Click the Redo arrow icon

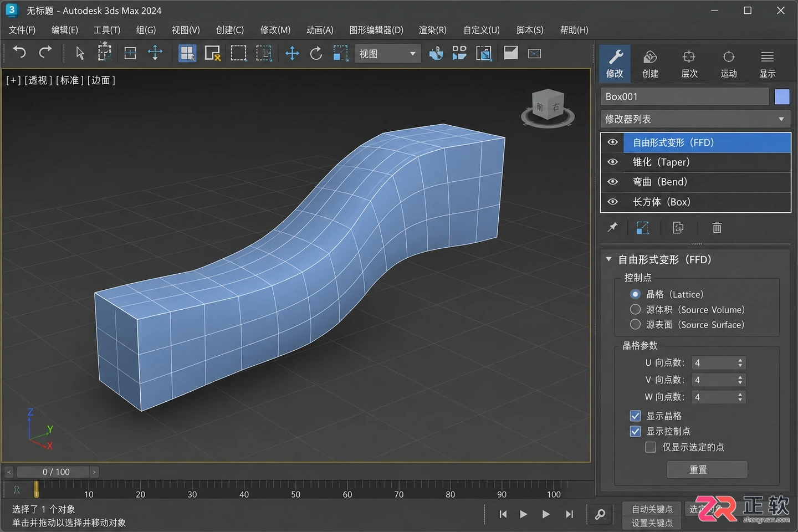[x=45, y=53]
